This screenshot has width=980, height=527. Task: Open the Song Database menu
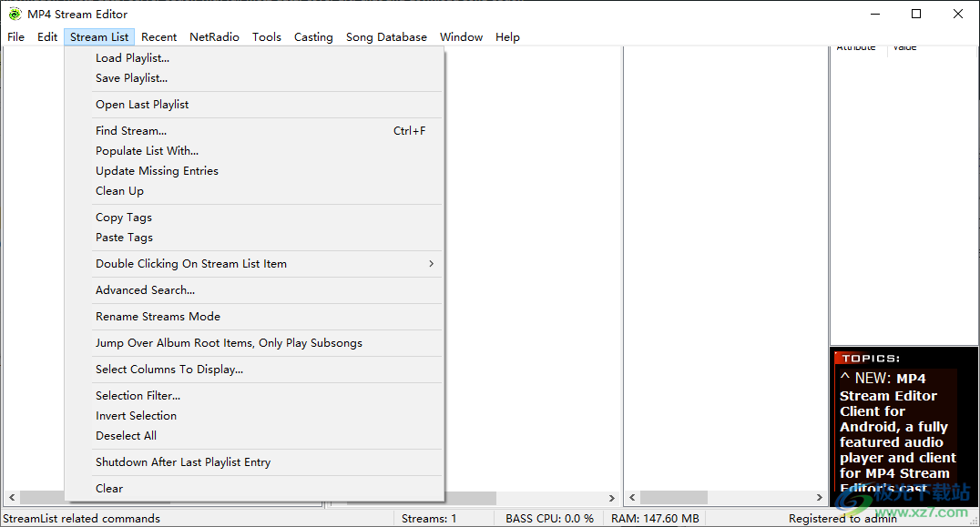[386, 36]
